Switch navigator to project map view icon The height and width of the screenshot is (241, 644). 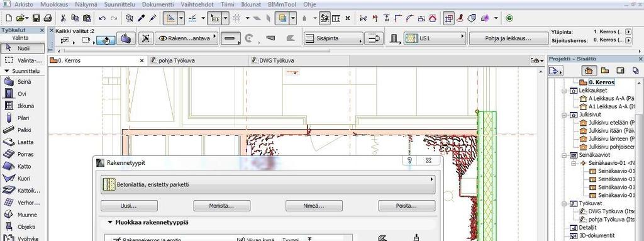(x=589, y=70)
